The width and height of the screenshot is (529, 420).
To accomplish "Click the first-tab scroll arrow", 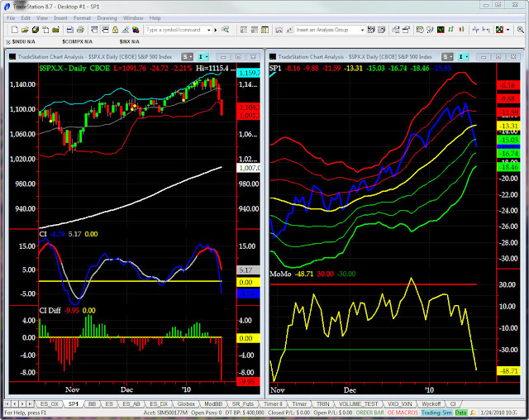I will point(7,403).
